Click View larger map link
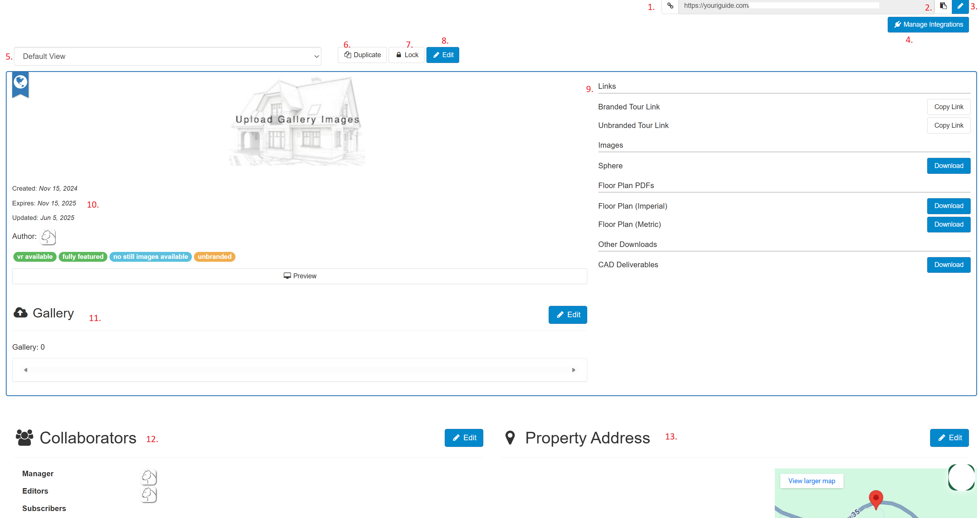Image resolution: width=980 pixels, height=518 pixels. tap(811, 481)
